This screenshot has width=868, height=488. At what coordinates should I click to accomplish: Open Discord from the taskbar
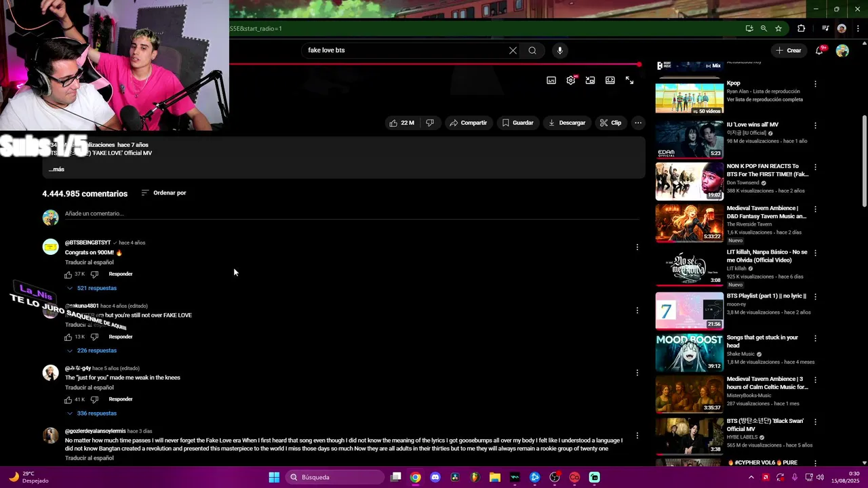pyautogui.click(x=435, y=477)
